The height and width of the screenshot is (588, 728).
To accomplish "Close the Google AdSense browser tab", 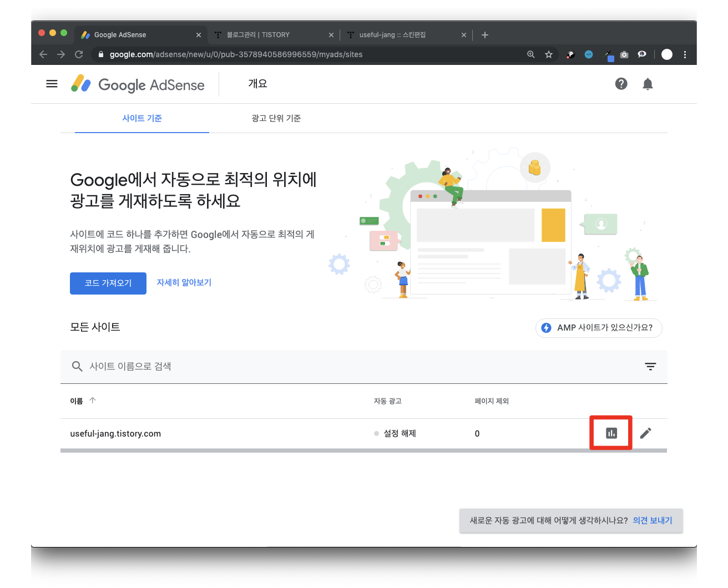I will click(199, 35).
